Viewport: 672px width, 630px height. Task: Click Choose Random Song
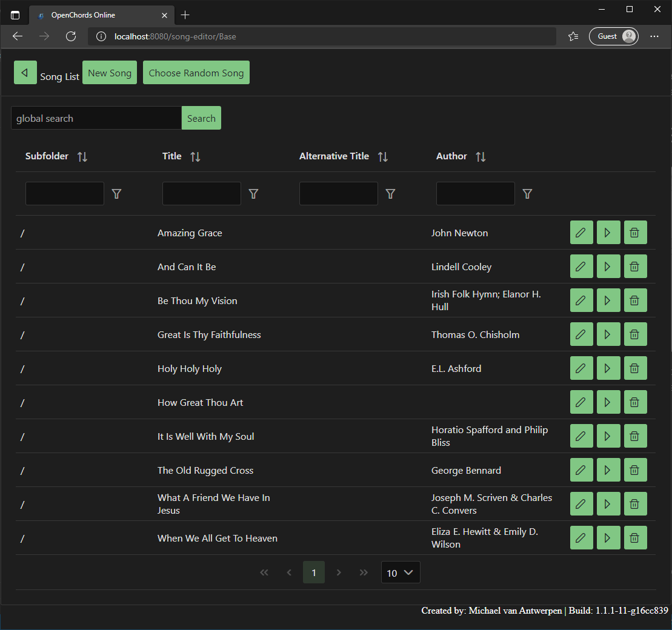pos(196,71)
